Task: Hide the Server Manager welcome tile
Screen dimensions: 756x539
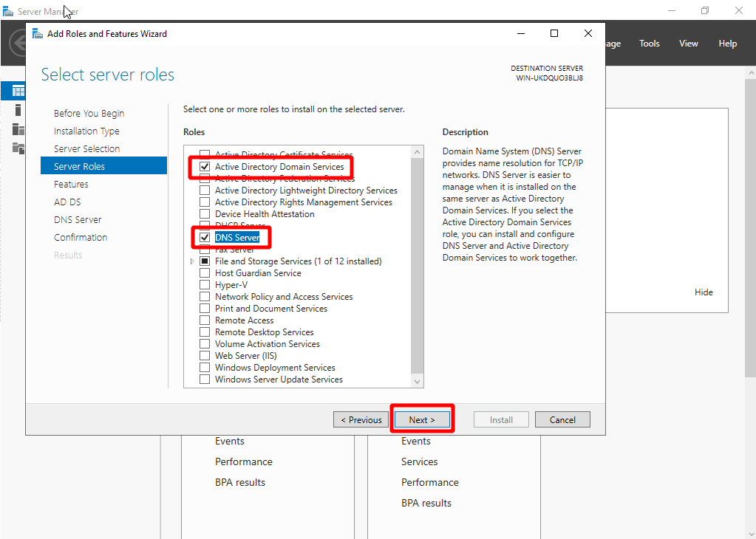Action: tap(704, 292)
